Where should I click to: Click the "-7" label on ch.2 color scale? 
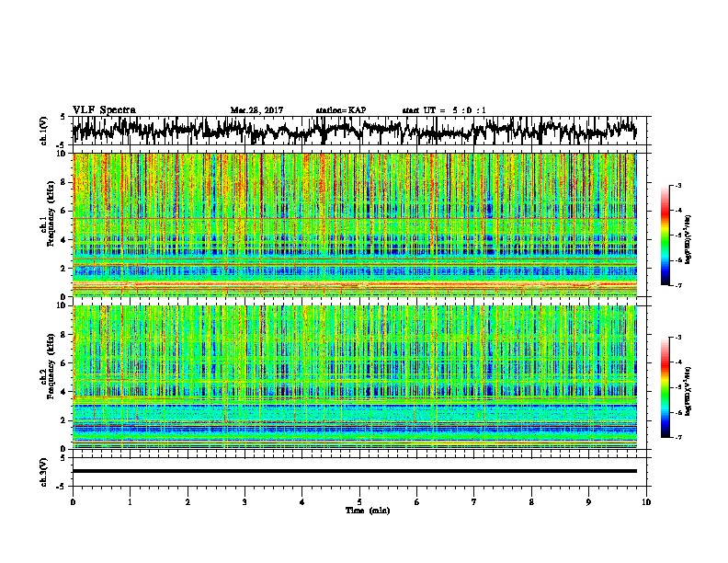pos(678,437)
